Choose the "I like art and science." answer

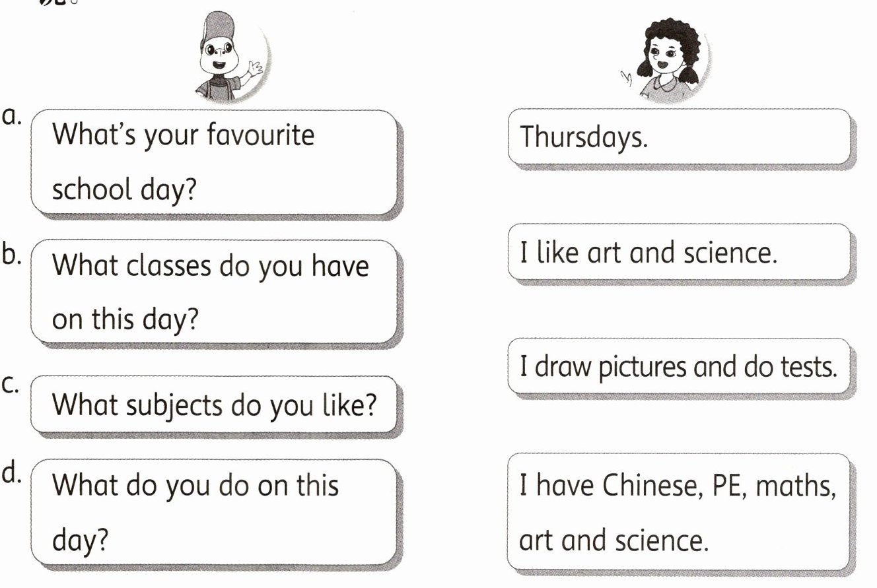(678, 252)
